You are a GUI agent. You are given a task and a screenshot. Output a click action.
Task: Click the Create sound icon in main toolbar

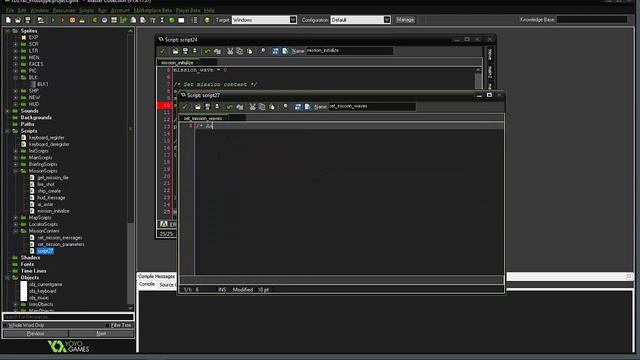(104, 20)
